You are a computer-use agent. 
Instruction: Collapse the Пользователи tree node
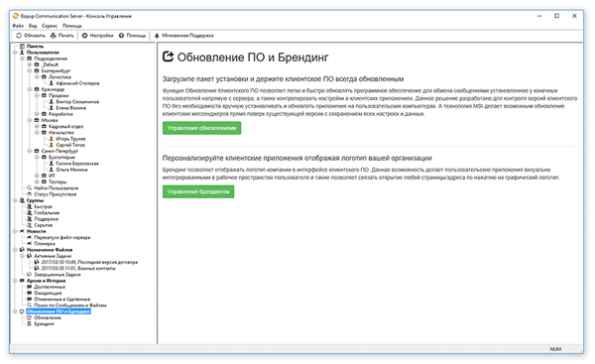click(x=15, y=53)
